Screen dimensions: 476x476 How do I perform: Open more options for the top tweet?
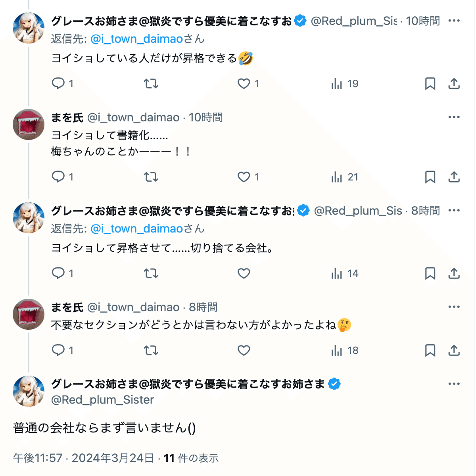[x=454, y=21]
